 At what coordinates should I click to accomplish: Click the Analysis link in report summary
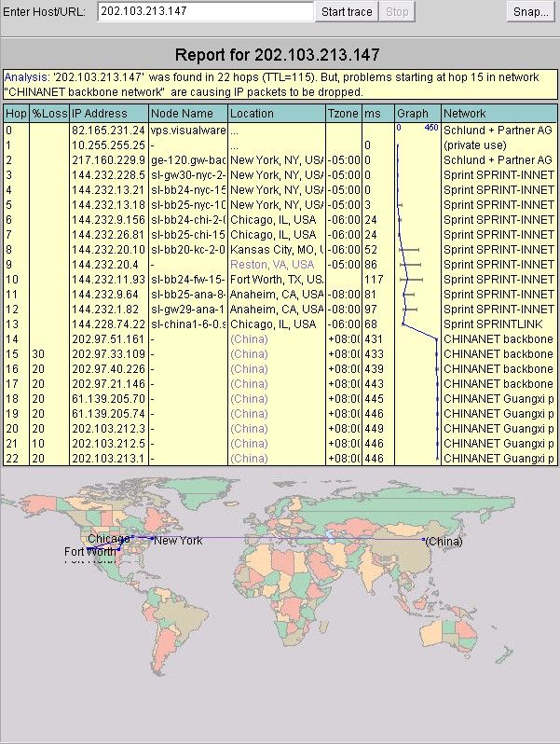pyautogui.click(x=26, y=77)
